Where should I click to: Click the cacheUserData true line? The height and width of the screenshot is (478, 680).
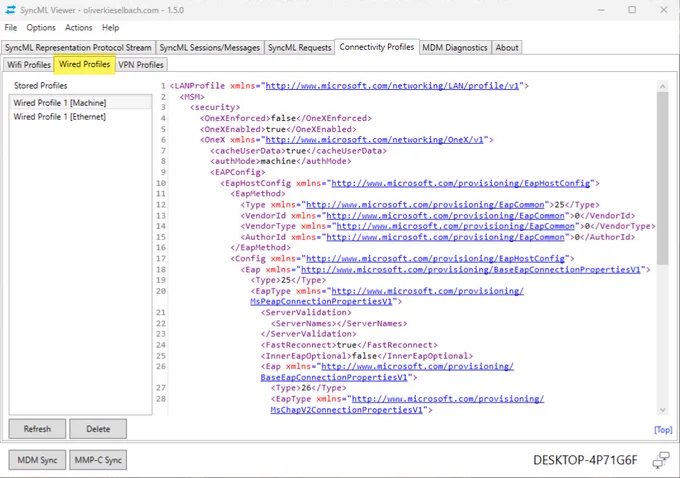(298, 151)
